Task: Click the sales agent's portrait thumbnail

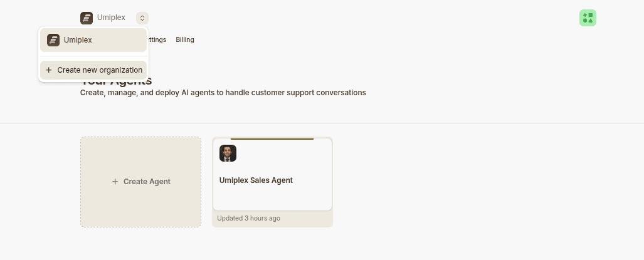Action: (228, 153)
